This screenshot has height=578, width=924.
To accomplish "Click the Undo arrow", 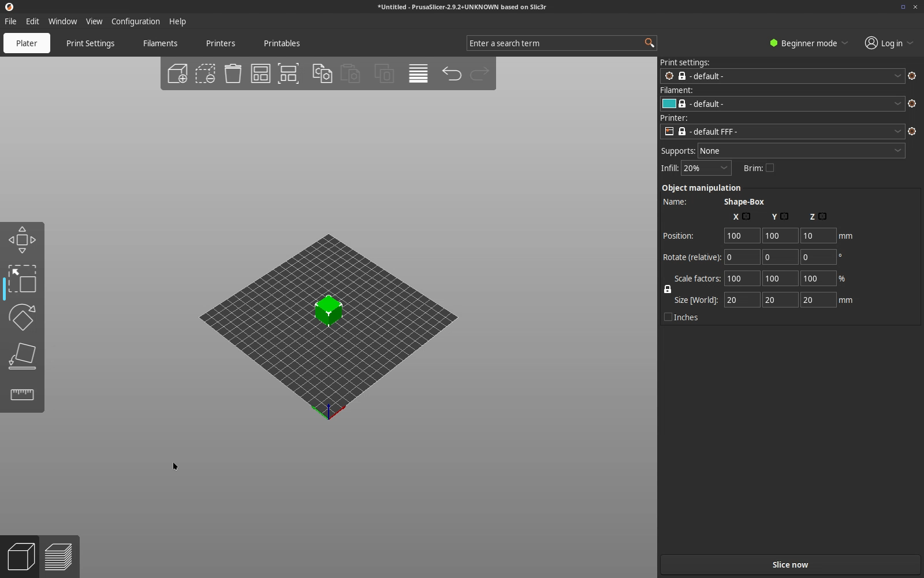I will pos(452,73).
